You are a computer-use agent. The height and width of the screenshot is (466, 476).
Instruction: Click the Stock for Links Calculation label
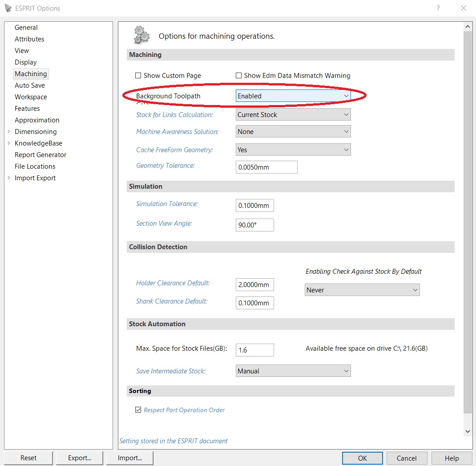(x=174, y=114)
